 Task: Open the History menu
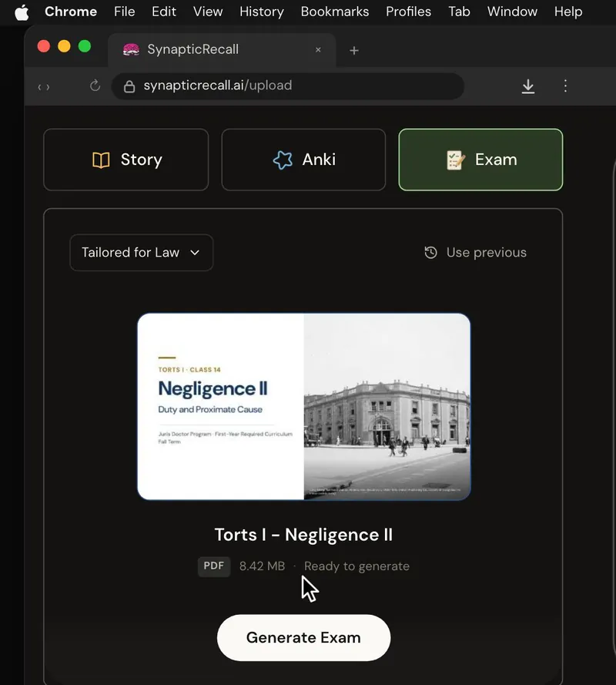(262, 12)
